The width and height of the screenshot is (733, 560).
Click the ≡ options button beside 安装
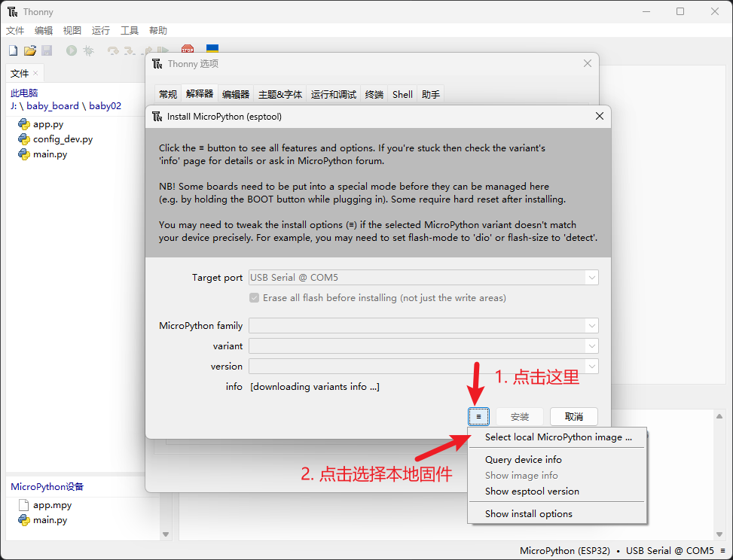[x=478, y=417]
